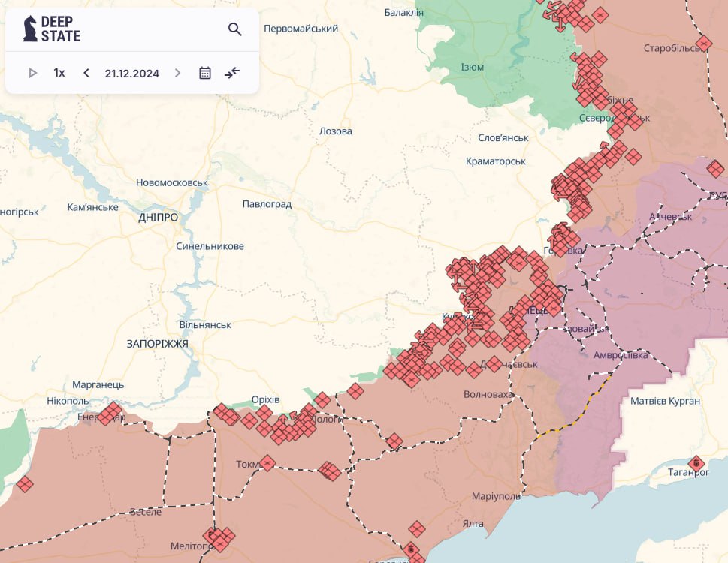Click the Павлоград label on map
Viewport: 728px width, 563px height.
[267, 204]
